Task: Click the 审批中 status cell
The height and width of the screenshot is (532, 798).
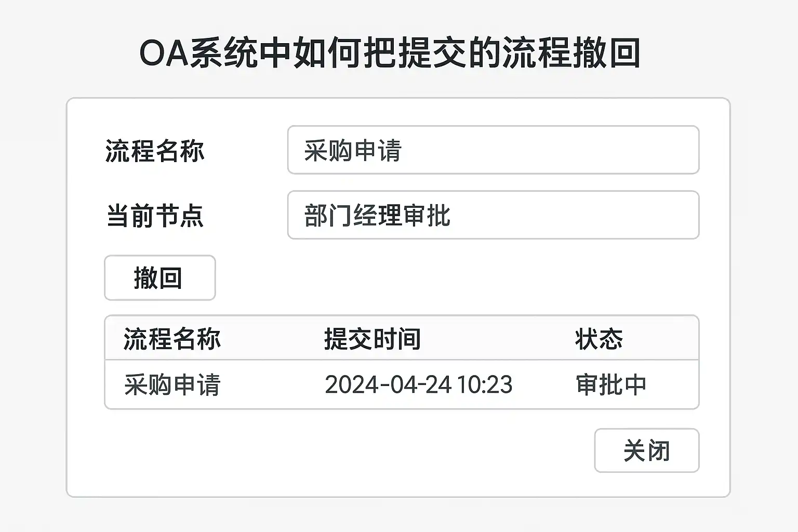Action: 611,385
